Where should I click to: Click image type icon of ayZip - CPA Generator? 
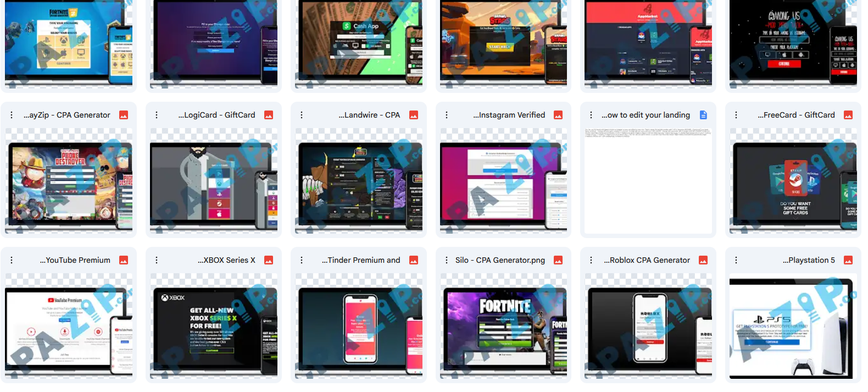point(124,115)
